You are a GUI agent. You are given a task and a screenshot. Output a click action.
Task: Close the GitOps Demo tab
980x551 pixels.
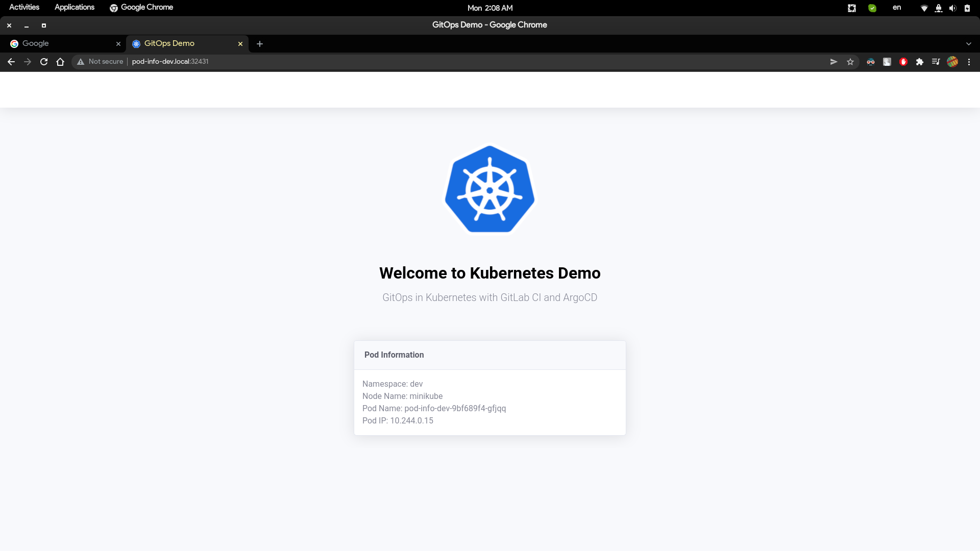pyautogui.click(x=240, y=44)
